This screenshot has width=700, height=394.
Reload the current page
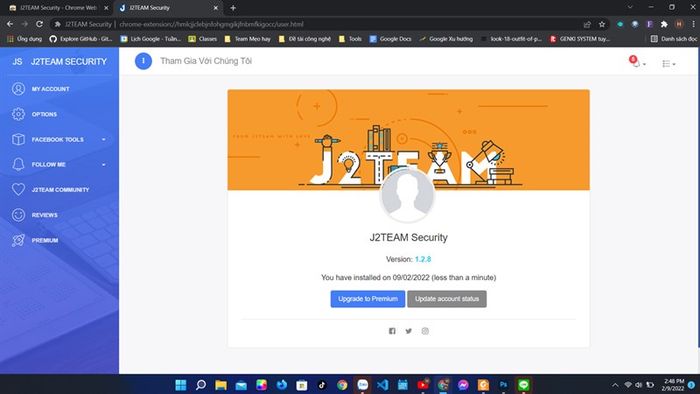click(39, 24)
